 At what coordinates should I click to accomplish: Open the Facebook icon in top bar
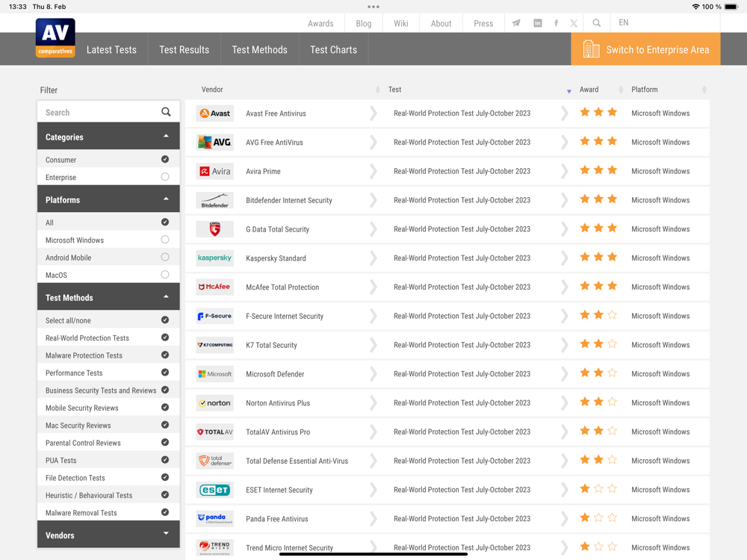coord(556,23)
